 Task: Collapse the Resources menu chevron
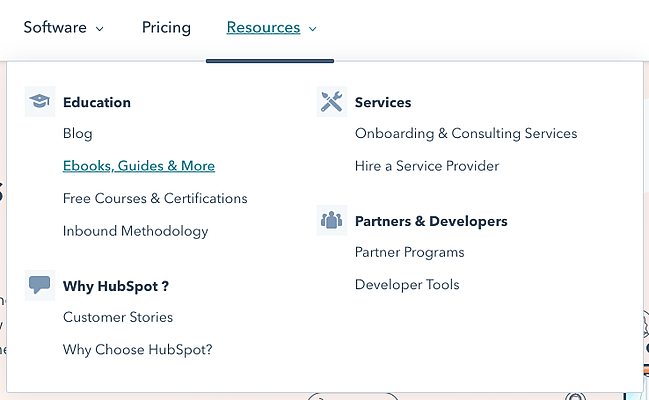tap(312, 29)
